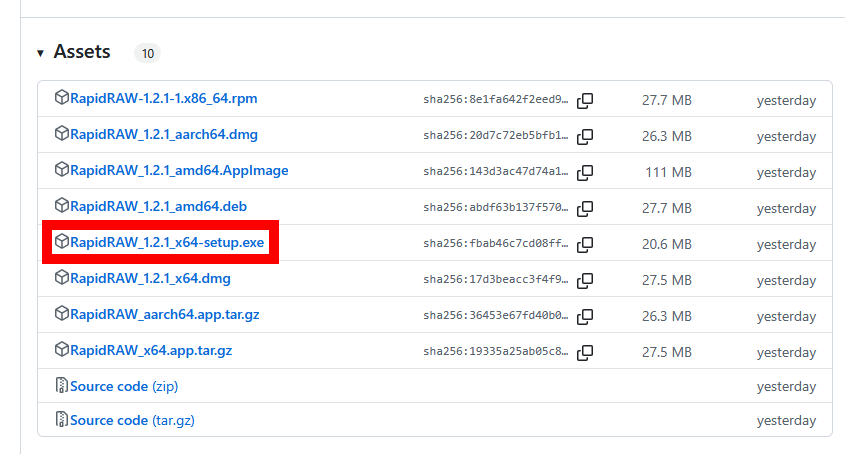Copy the sha256 hash for x64.app.tar.gz

pos(585,353)
